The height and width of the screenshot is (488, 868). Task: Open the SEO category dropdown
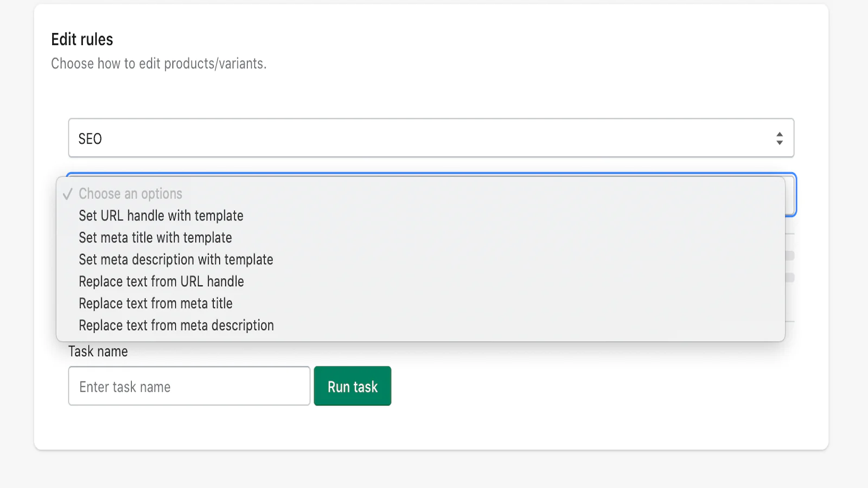pyautogui.click(x=431, y=138)
